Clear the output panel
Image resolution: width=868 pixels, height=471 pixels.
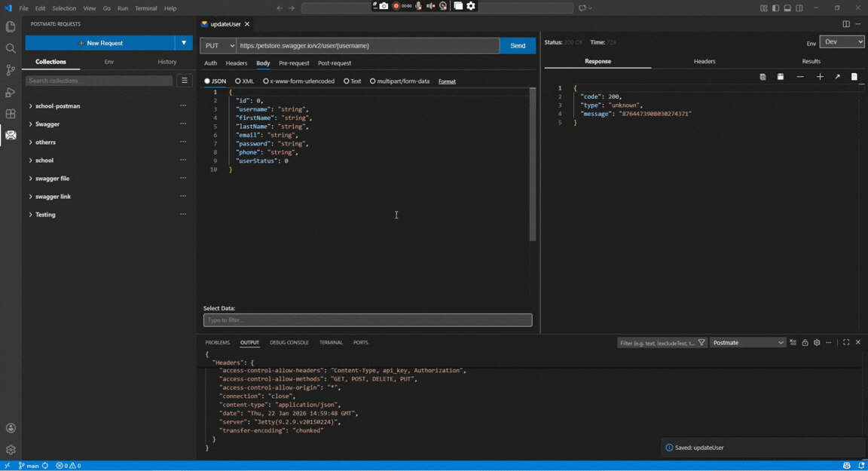click(x=793, y=343)
